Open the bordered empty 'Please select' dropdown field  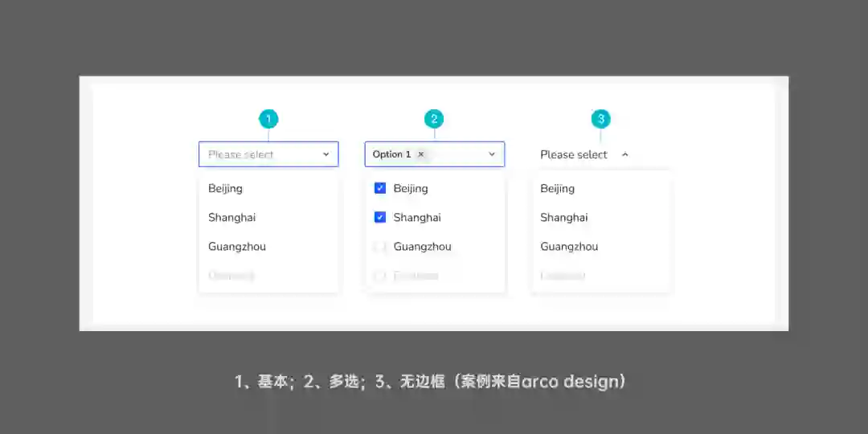pyautogui.click(x=268, y=154)
